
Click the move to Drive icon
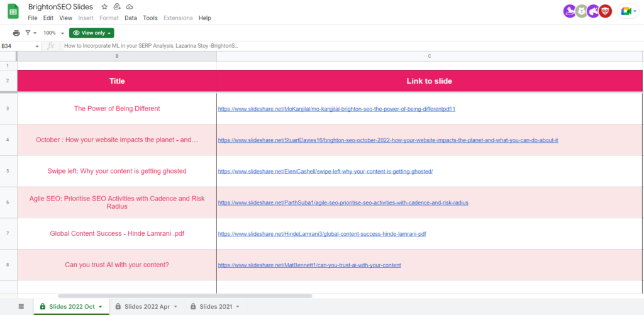click(x=117, y=7)
